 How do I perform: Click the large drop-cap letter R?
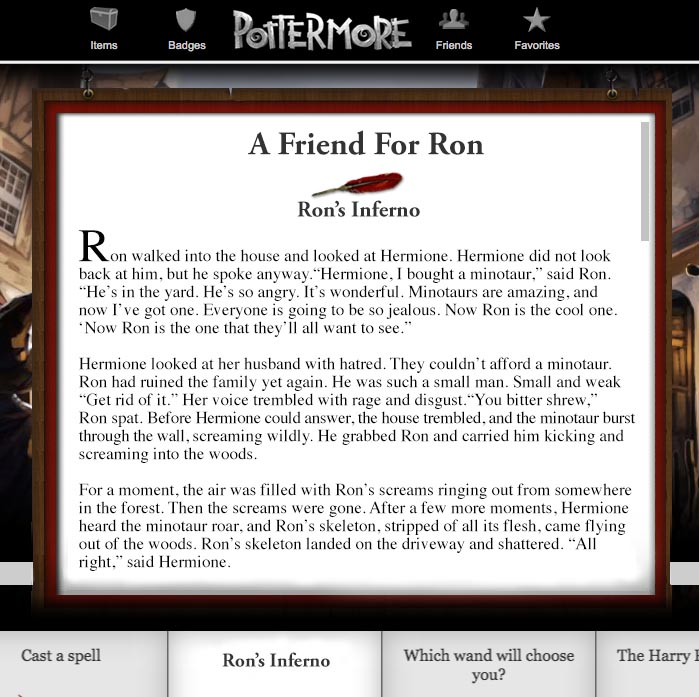pos(93,246)
